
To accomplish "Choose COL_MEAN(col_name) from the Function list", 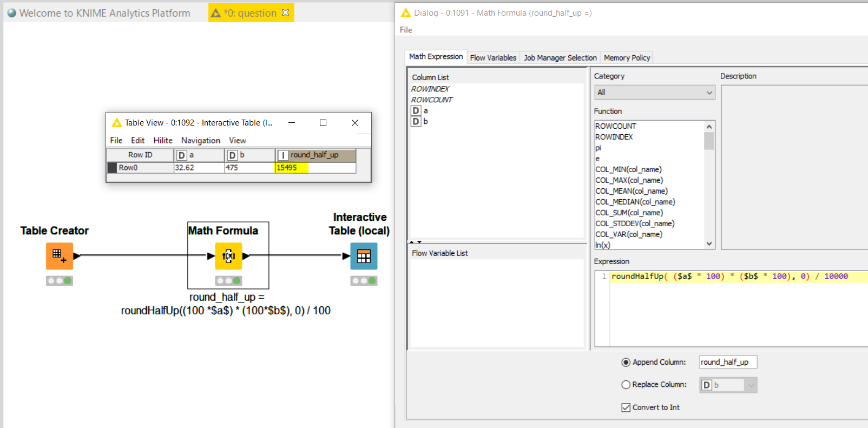I will 631,191.
